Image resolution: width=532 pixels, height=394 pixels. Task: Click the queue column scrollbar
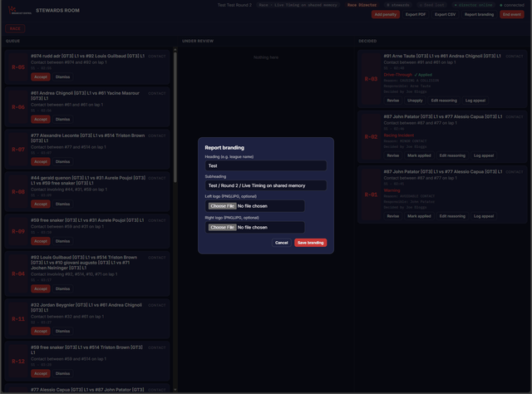click(x=175, y=116)
